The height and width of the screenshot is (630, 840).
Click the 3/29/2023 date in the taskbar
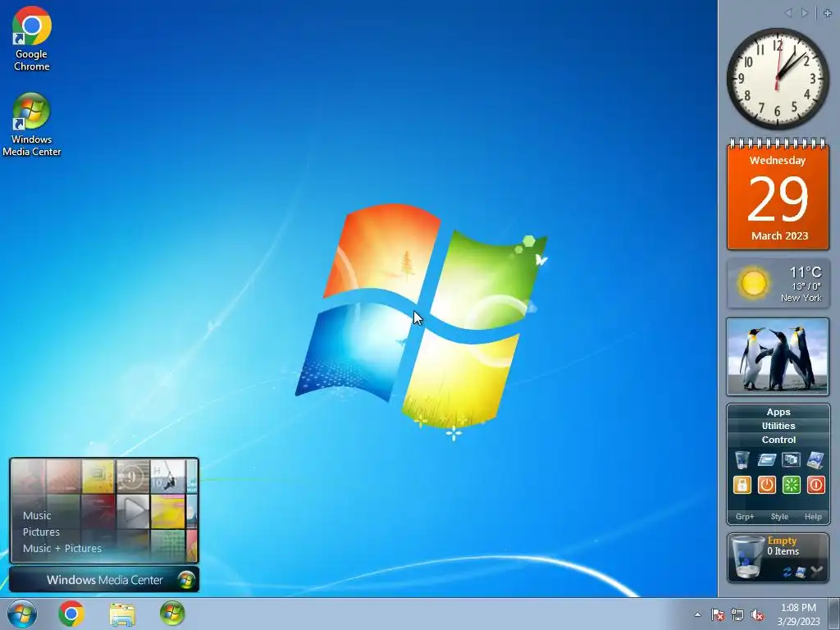pos(798,622)
